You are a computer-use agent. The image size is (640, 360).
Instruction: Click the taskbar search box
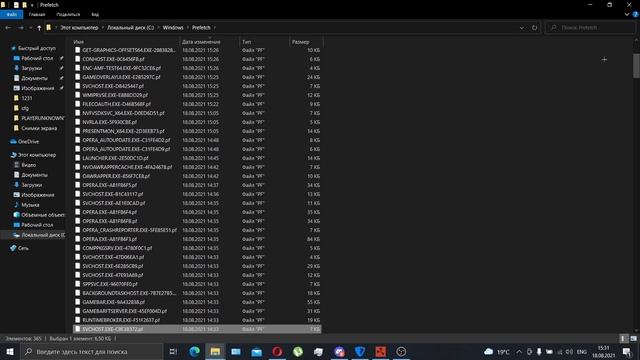(92, 351)
